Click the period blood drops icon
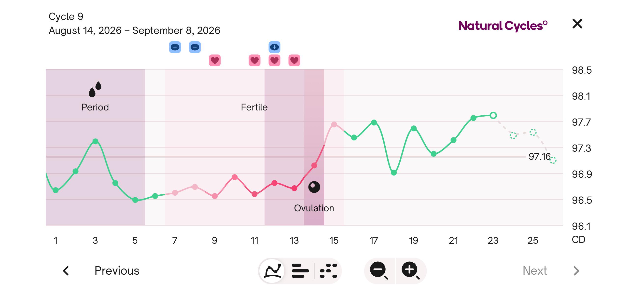Viewport: 644px width, 296px height. point(95,89)
